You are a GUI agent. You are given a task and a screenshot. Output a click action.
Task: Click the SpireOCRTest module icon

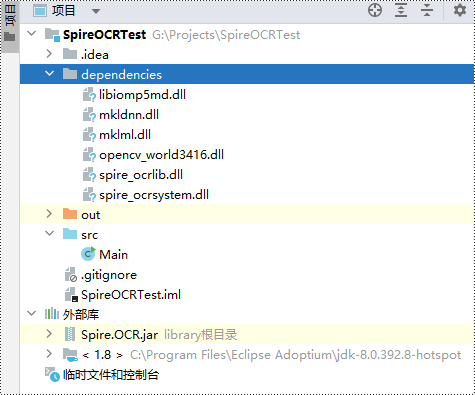(53, 35)
